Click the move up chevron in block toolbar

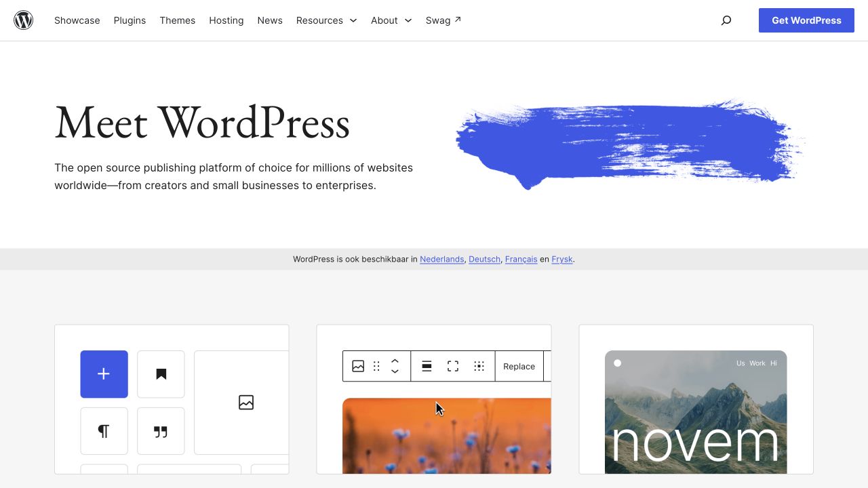click(x=395, y=361)
